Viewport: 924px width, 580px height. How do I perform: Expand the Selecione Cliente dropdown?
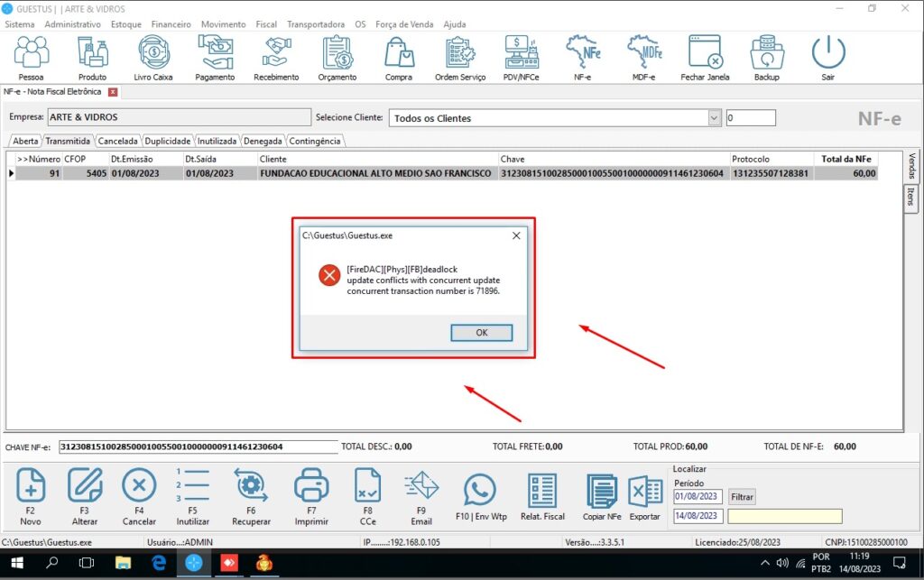(715, 117)
